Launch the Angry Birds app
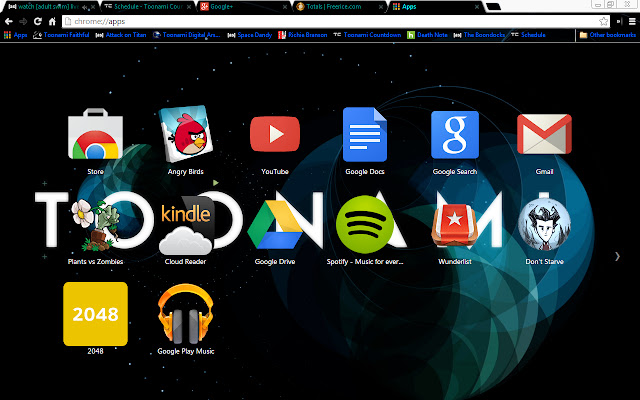The height and width of the screenshot is (400, 640). tap(185, 133)
